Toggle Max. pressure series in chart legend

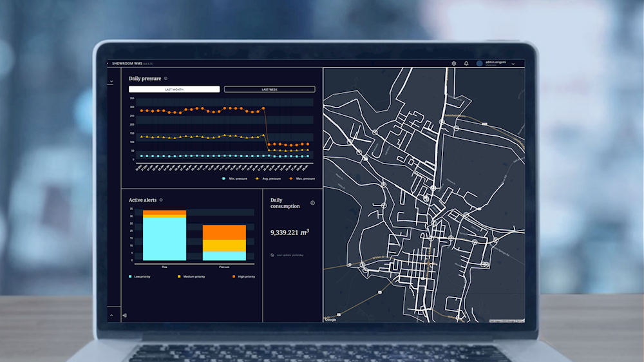[301, 178]
